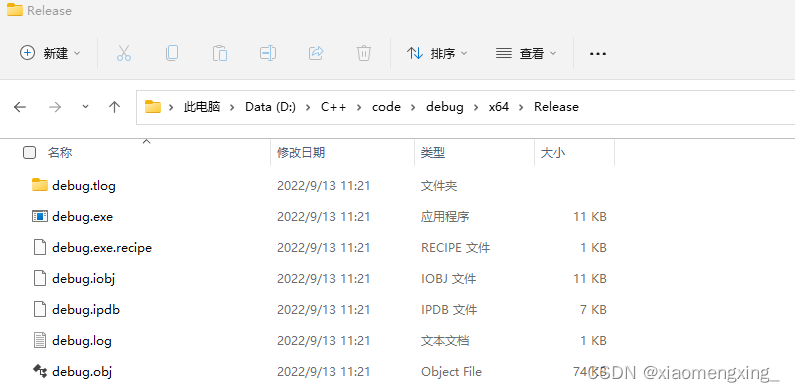Image resolution: width=795 pixels, height=392 pixels.
Task: Expand chevron after debug in path
Action: [x=477, y=107]
